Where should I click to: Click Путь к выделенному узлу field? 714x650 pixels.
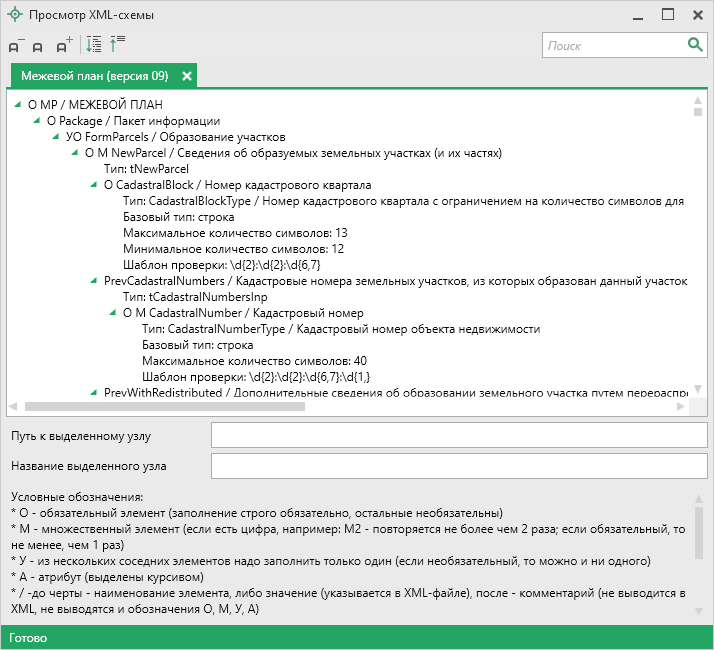459,436
